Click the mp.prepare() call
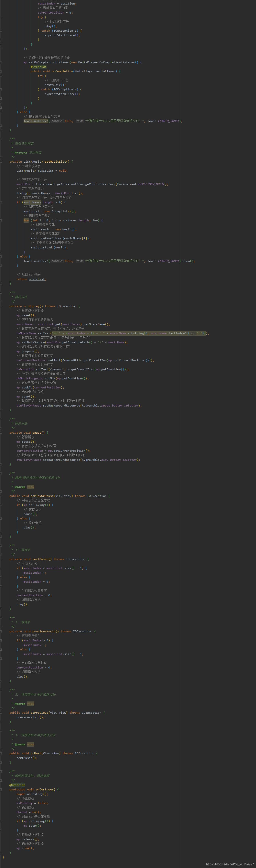This screenshot has width=256, height=868. coord(28,352)
